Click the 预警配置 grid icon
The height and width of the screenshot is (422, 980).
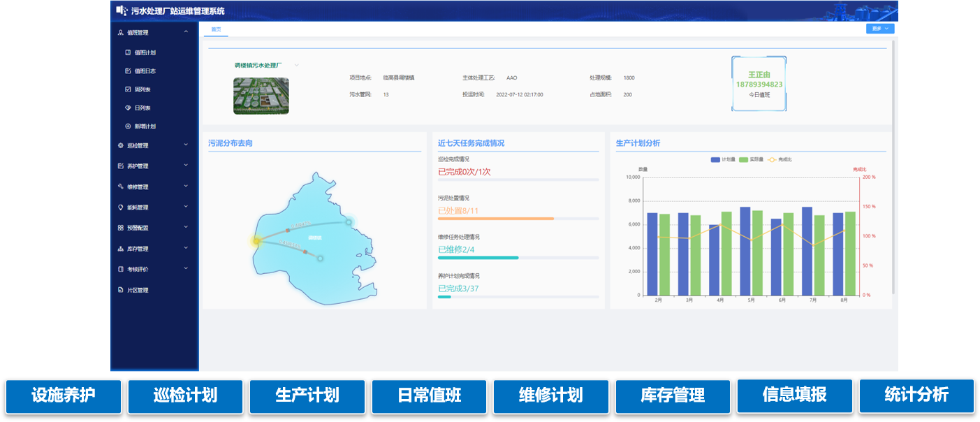121,228
